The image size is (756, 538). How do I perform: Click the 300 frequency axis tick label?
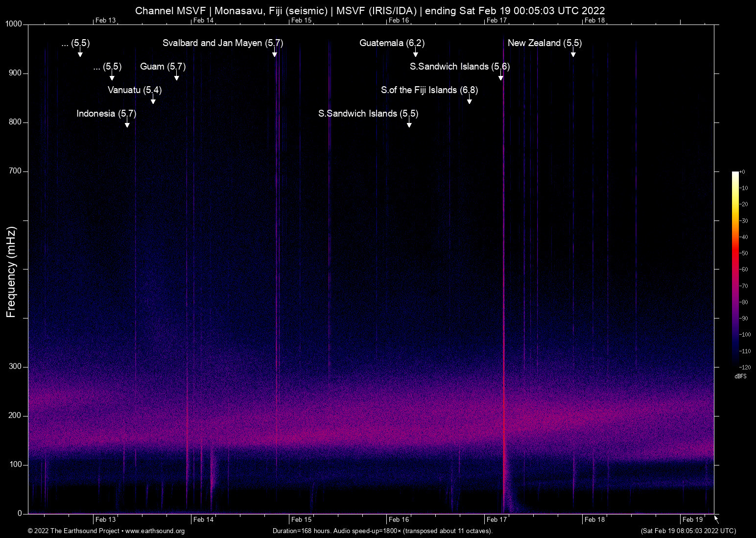click(15, 367)
